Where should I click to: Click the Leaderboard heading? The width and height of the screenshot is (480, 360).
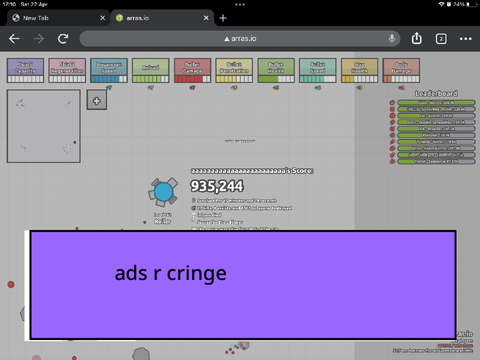click(x=436, y=94)
